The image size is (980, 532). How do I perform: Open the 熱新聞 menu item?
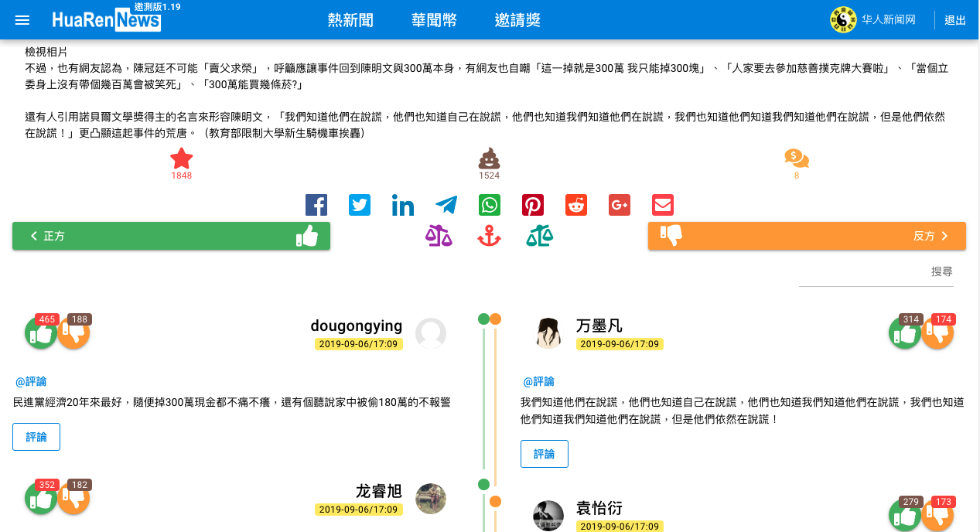350,20
